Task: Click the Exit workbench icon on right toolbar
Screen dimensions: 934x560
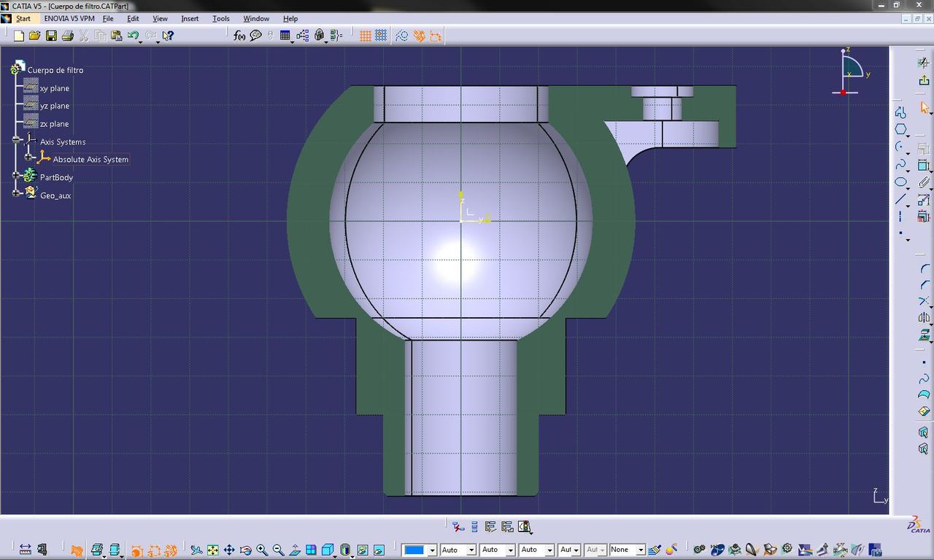Action: tap(924, 80)
